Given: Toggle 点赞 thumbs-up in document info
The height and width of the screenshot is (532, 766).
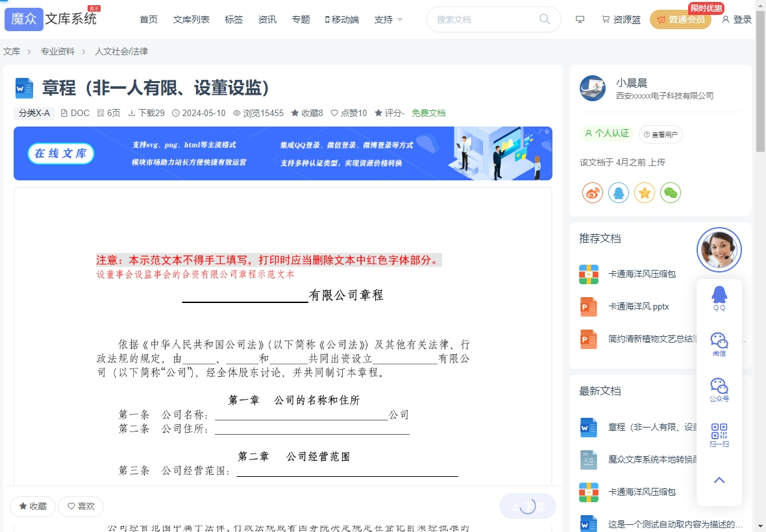Looking at the screenshot, I should coord(349,113).
